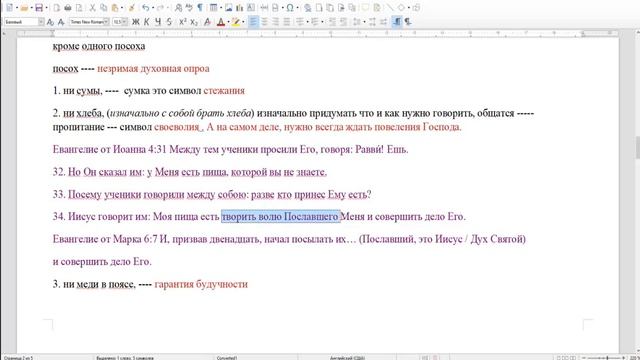Insert a table
Screen dimensions: 640x360
[213, 8]
